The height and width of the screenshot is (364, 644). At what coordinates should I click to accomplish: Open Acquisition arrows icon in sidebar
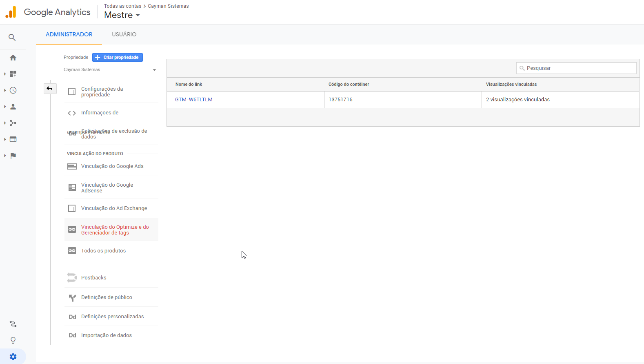[13, 123]
